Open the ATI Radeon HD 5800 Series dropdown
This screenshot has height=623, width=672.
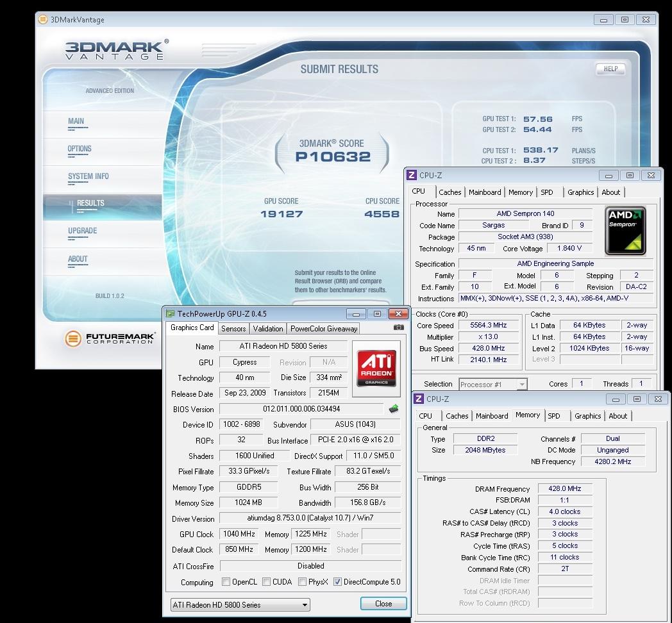coord(240,604)
